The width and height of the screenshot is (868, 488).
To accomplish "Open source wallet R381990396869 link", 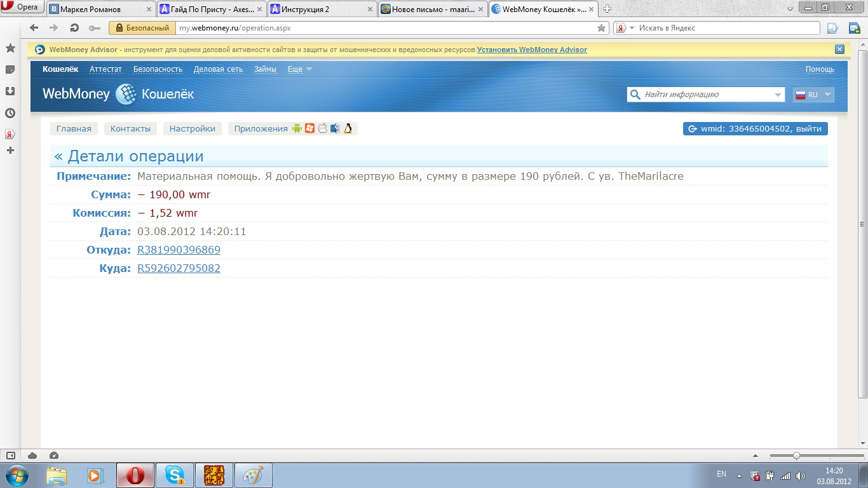I will pos(179,250).
